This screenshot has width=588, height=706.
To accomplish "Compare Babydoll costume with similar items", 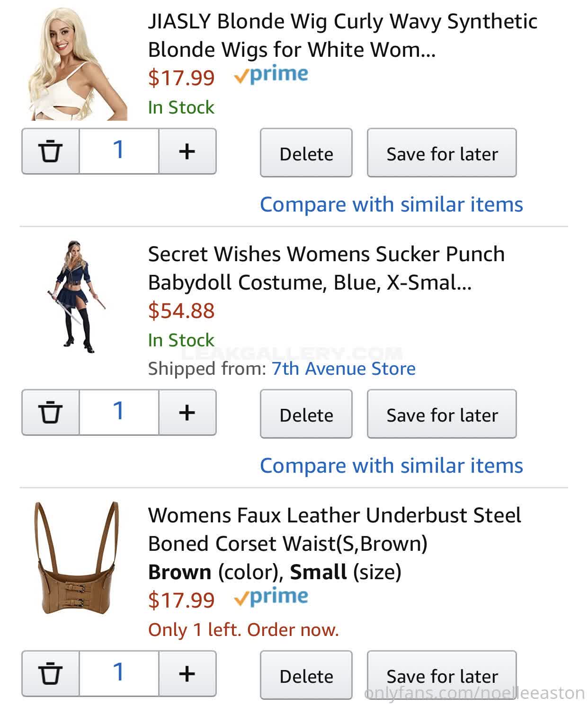I will (x=391, y=466).
